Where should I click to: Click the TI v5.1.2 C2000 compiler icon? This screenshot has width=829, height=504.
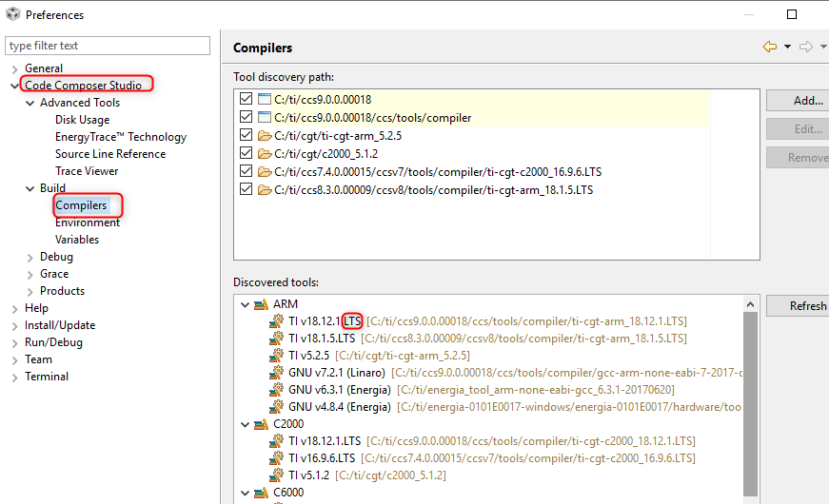click(277, 475)
